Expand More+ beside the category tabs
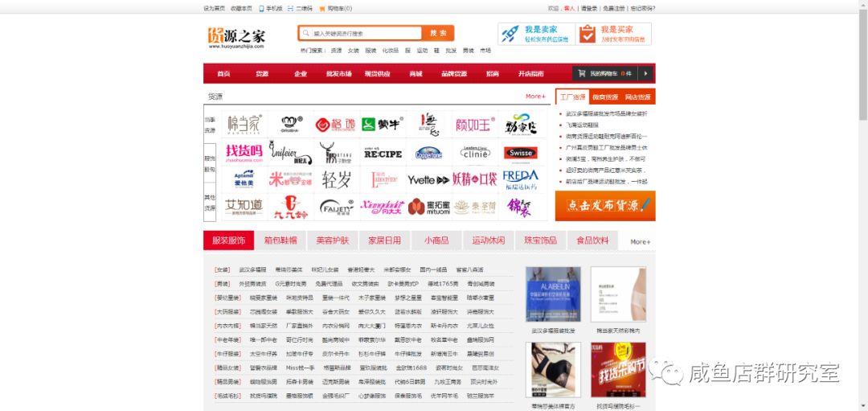 click(x=640, y=241)
